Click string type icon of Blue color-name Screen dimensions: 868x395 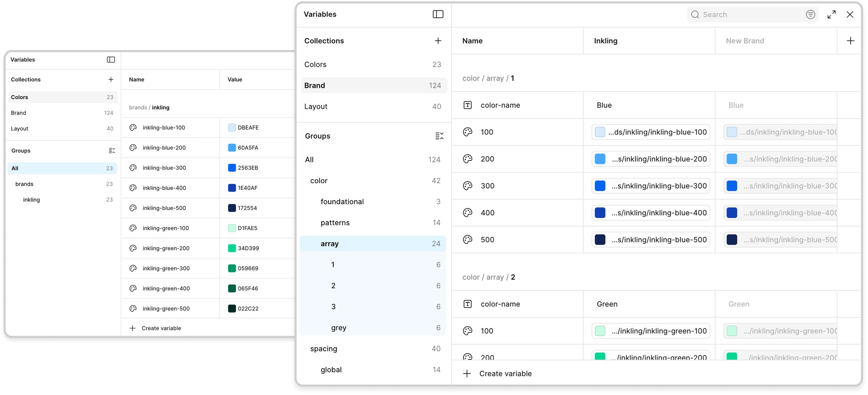click(x=468, y=105)
